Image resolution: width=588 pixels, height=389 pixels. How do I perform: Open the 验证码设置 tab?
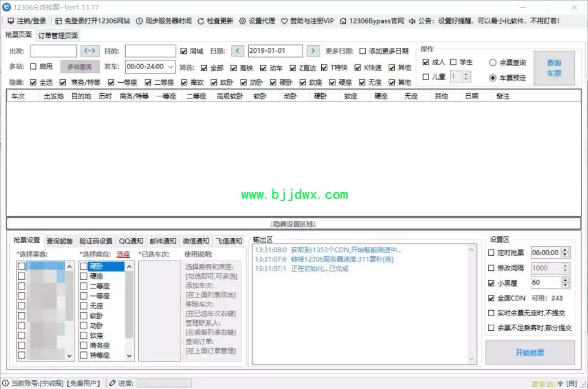96,241
